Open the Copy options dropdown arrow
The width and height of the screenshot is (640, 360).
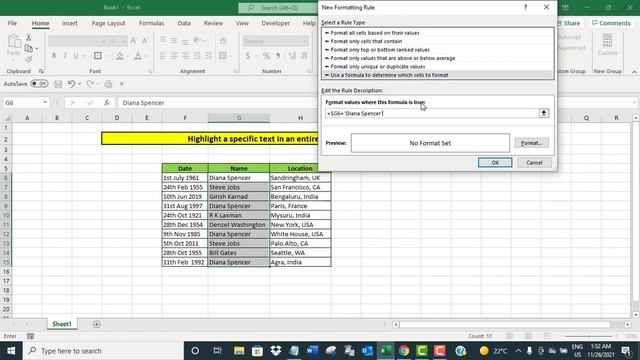37,49
